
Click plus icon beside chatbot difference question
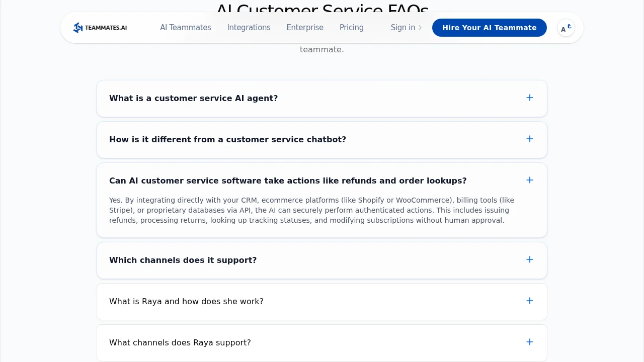pyautogui.click(x=530, y=139)
